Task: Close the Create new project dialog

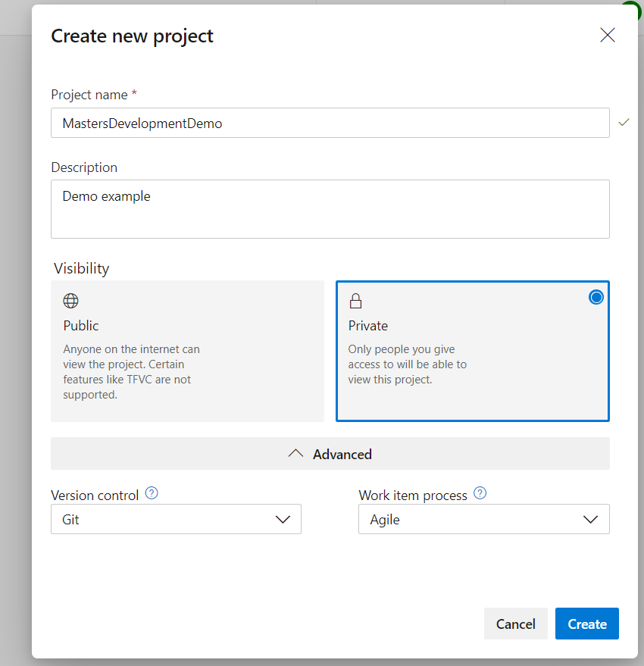Action: click(607, 35)
